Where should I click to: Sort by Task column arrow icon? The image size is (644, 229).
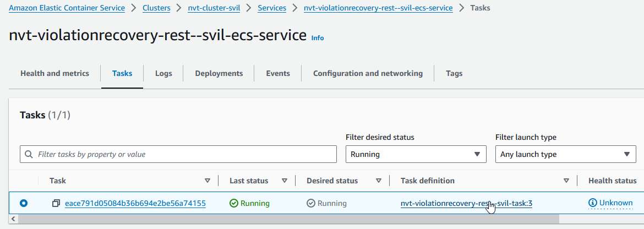tap(208, 181)
